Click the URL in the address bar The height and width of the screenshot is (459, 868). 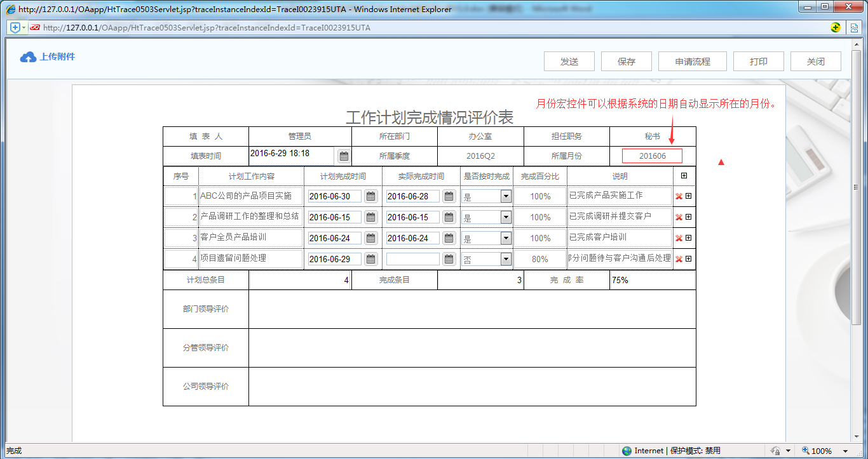(191, 28)
